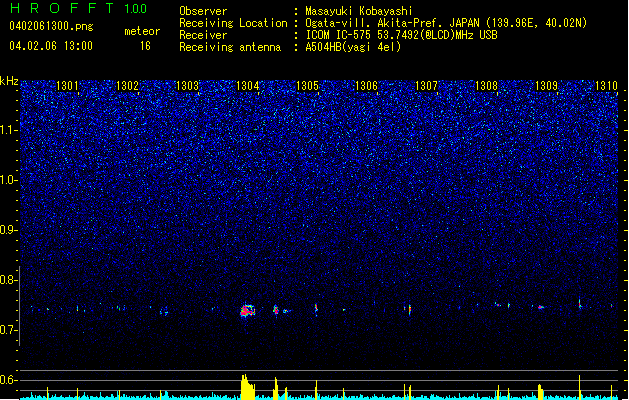The width and height of the screenshot is (629, 400).
Task: Click the 0.7 kHz axis label
Action: click(9, 330)
